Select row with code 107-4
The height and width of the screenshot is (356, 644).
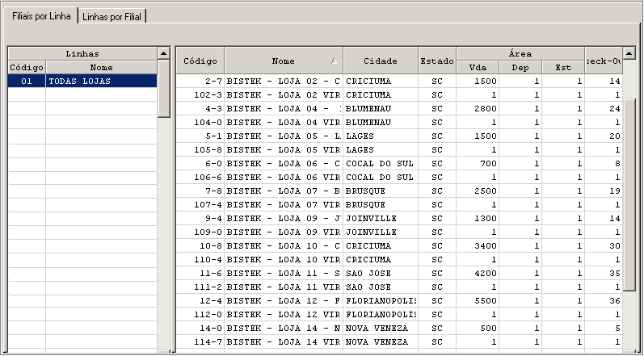point(399,205)
